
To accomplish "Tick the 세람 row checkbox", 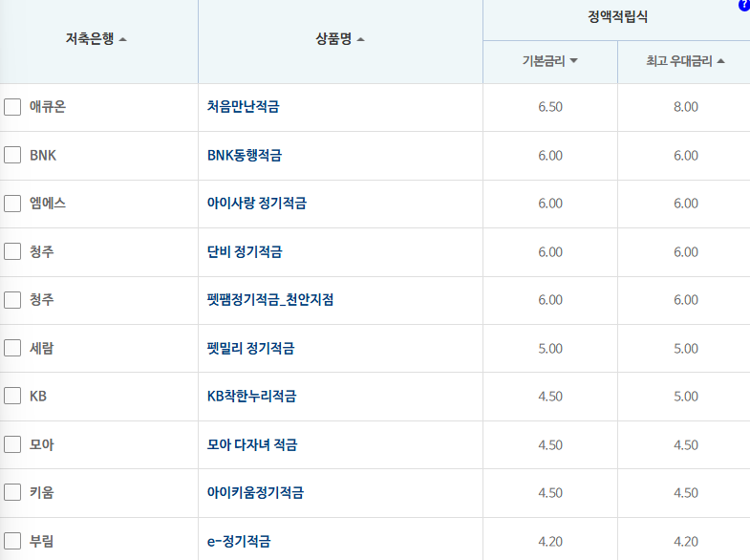I will point(12,348).
